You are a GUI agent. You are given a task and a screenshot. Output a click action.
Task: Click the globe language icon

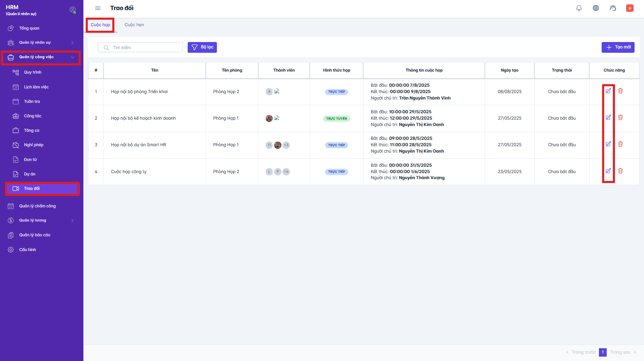point(596,8)
